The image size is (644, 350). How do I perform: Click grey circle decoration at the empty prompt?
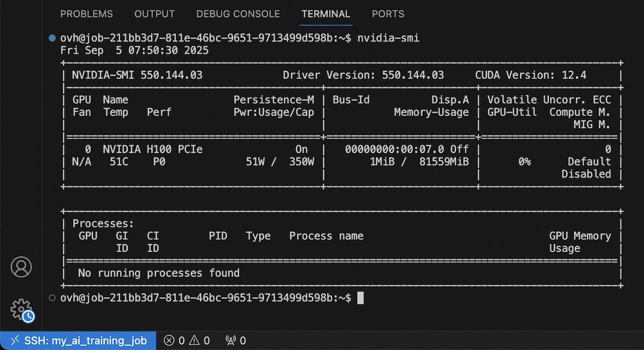click(52, 297)
